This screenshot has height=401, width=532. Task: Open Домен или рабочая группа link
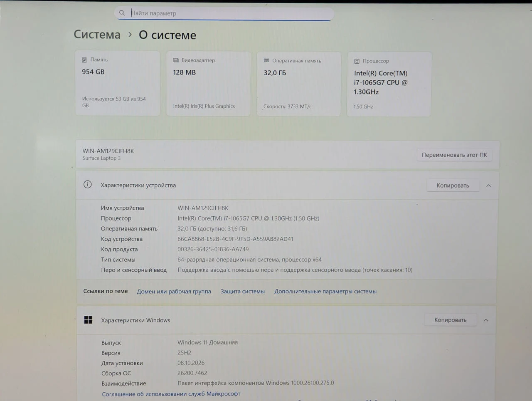tap(174, 291)
